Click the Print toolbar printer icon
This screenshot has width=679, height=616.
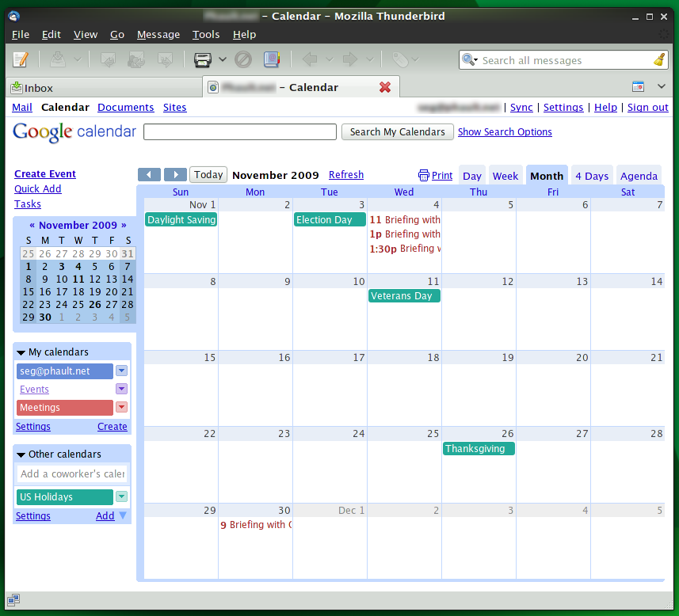pyautogui.click(x=202, y=59)
